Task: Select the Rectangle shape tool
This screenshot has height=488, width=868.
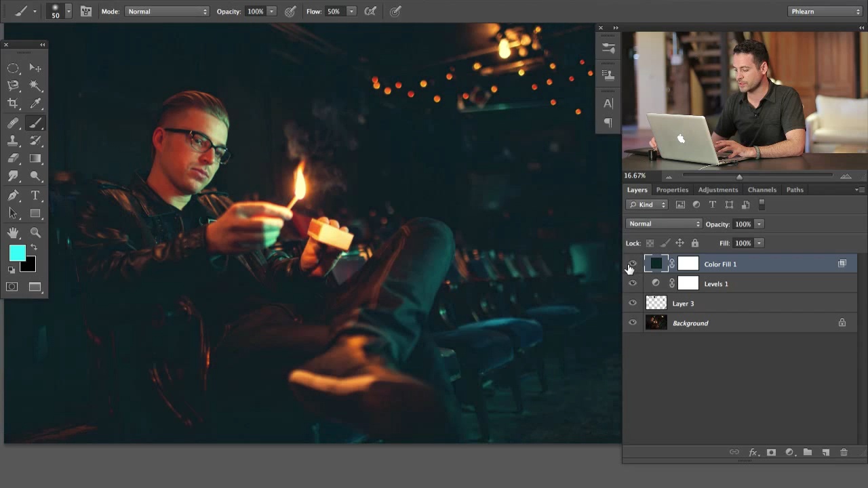Action: [x=35, y=213]
